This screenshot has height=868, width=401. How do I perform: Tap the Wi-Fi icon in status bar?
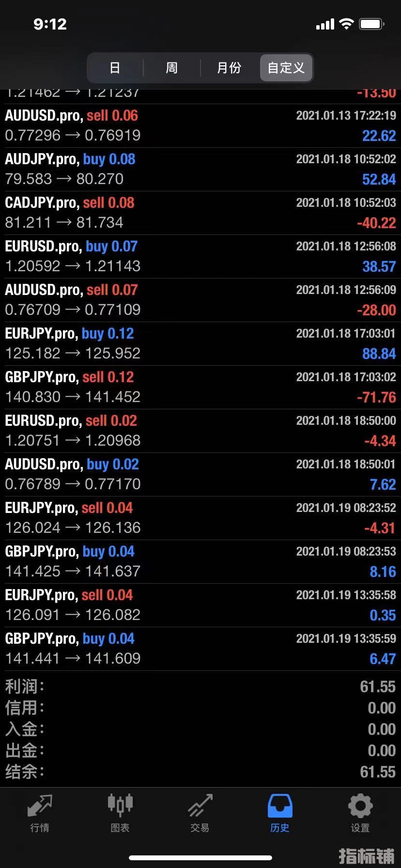(x=346, y=24)
